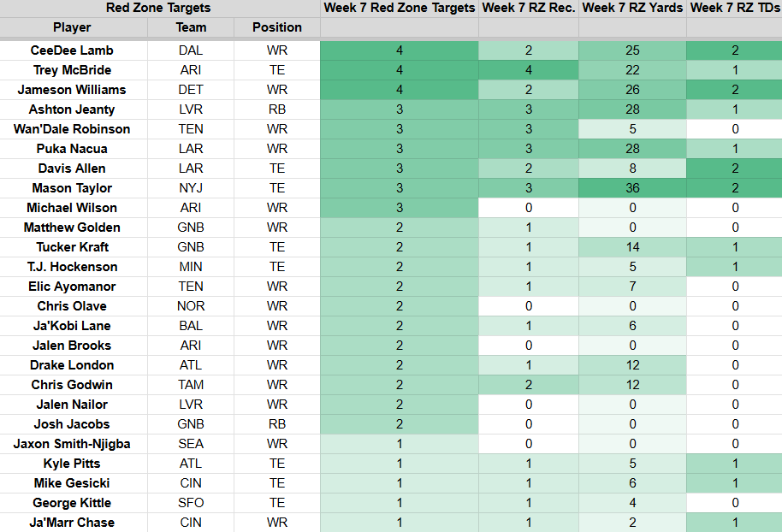The width and height of the screenshot is (782, 532).
Task: Select Wan'Dale Robinson's 5 yards cell
Action: pyautogui.click(x=632, y=129)
